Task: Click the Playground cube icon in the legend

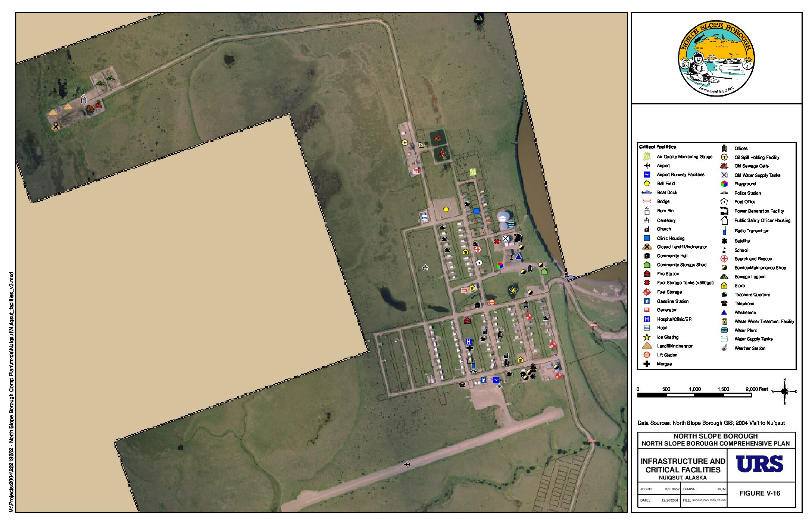Action: point(724,184)
